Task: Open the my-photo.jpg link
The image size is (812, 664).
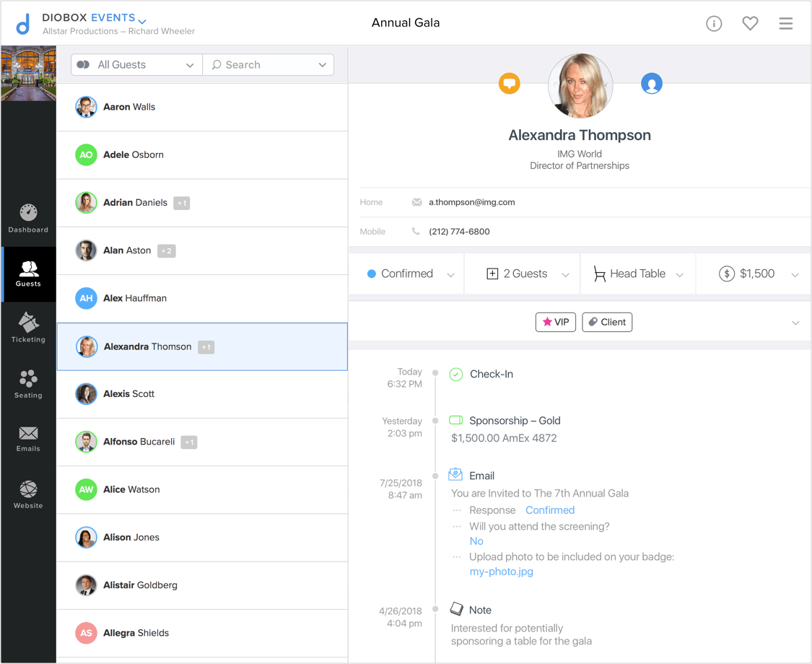Action: point(501,572)
